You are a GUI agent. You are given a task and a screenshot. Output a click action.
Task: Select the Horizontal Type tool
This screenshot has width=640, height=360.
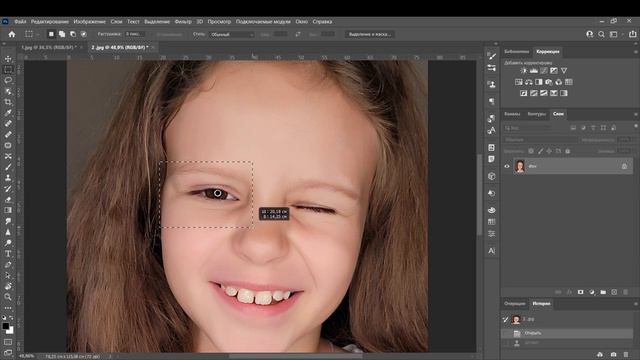[x=8, y=254]
